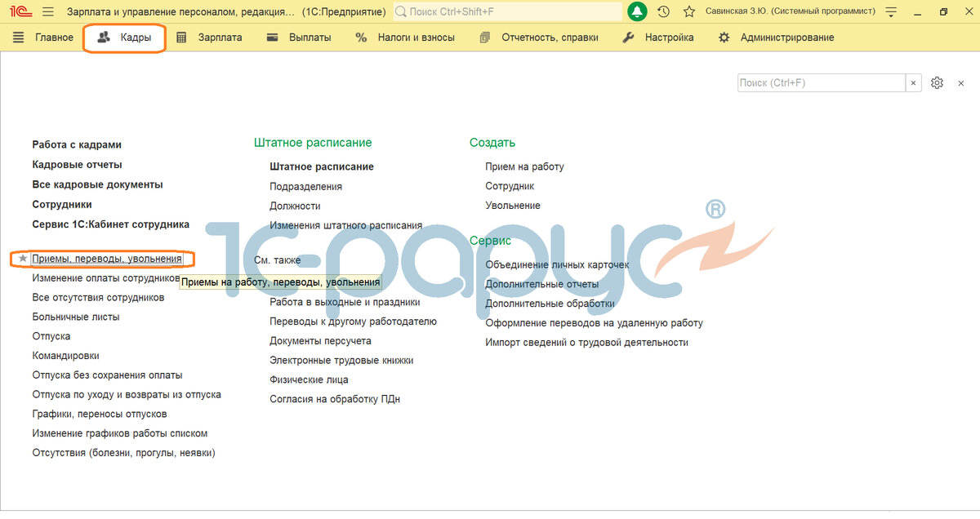Open Отсутствия (болезни, прогулы, неявки)
The width and height of the screenshot is (980, 519).
point(123,453)
